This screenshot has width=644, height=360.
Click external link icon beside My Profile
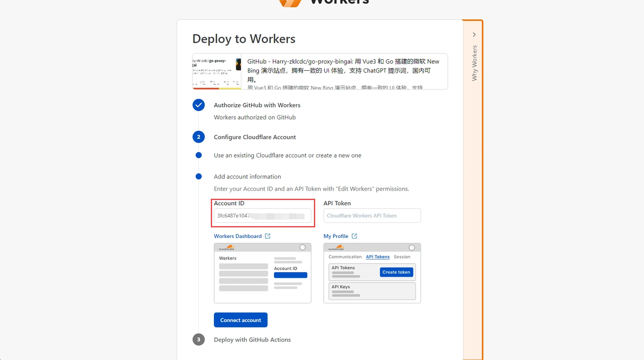[x=354, y=236]
